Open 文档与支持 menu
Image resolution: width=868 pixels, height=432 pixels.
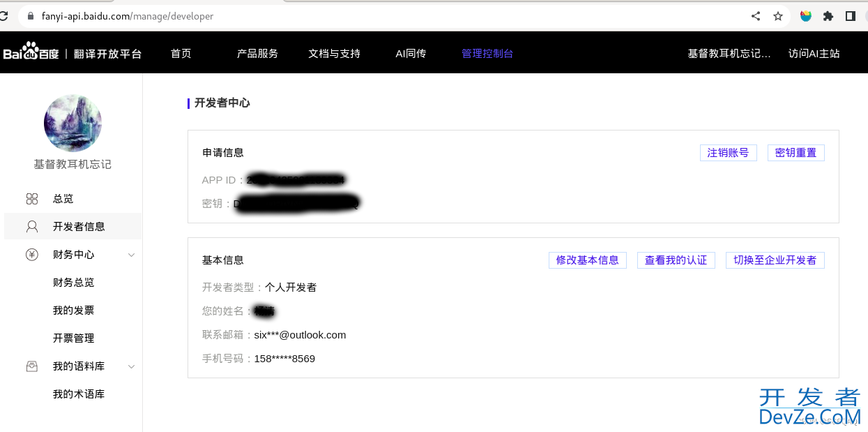(335, 54)
